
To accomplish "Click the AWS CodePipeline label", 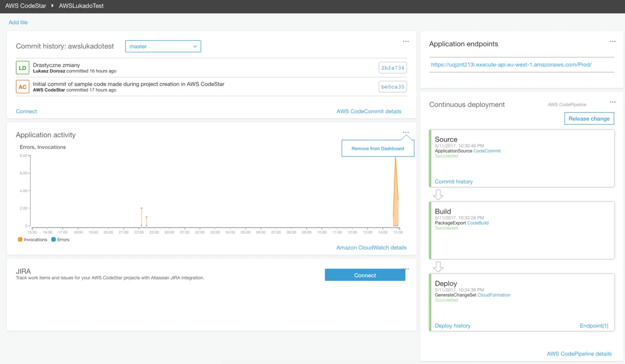I will [567, 104].
